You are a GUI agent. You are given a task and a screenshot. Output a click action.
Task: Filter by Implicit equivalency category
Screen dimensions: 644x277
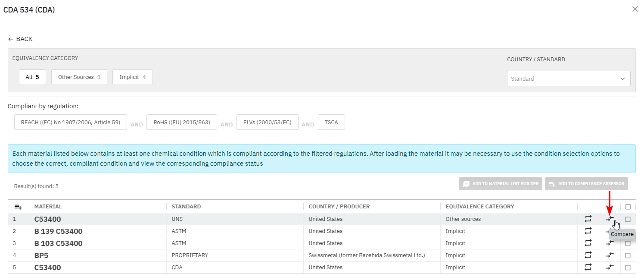click(132, 77)
